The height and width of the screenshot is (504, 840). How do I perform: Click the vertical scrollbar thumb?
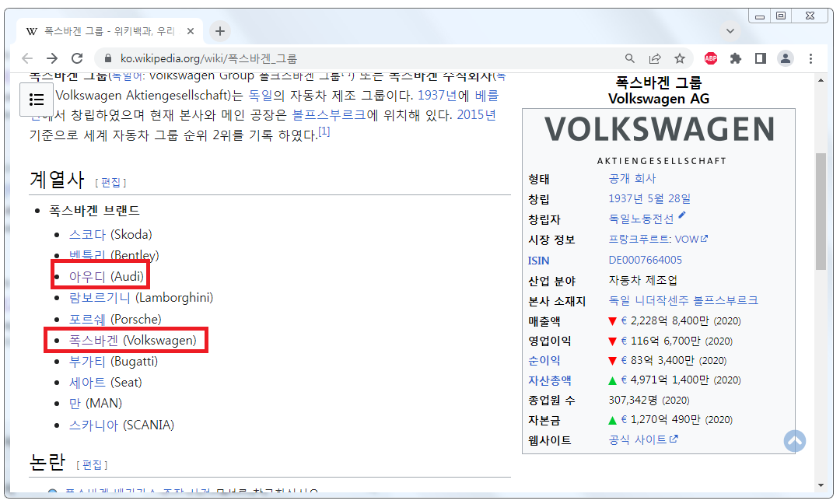[821, 212]
